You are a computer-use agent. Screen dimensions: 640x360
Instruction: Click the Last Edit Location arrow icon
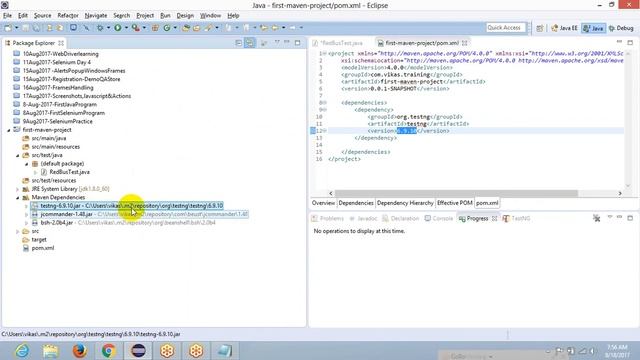[x=264, y=28]
